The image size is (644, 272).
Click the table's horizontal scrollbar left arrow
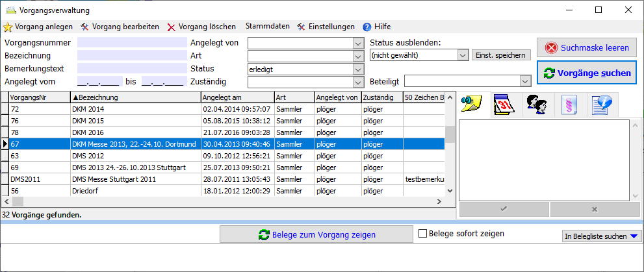[6, 201]
